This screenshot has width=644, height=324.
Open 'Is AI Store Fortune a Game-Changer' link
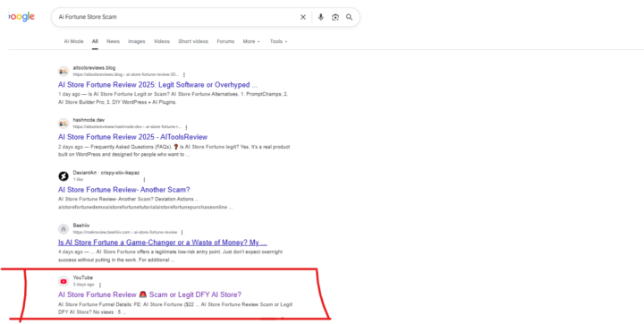(163, 243)
